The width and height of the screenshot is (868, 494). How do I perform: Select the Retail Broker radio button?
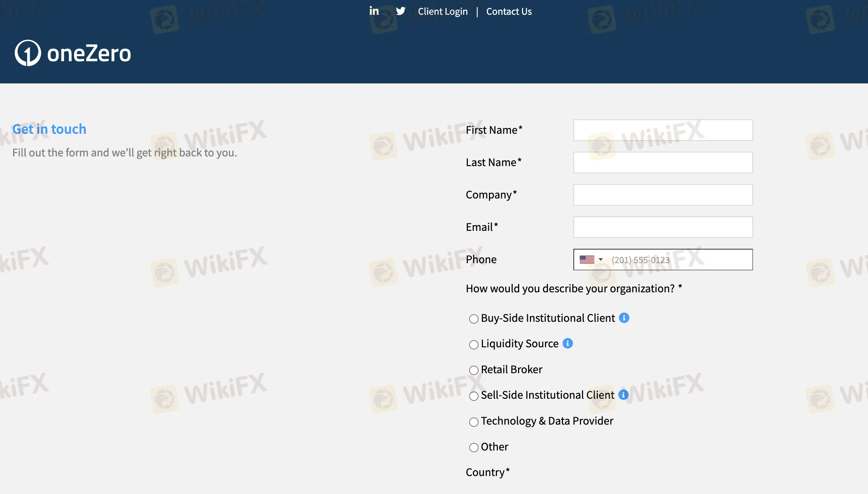click(474, 370)
